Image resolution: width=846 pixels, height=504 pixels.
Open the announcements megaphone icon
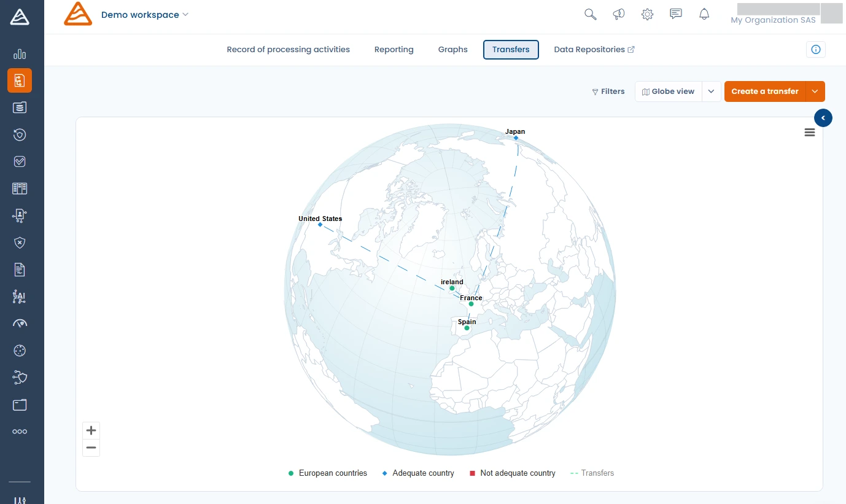click(618, 14)
